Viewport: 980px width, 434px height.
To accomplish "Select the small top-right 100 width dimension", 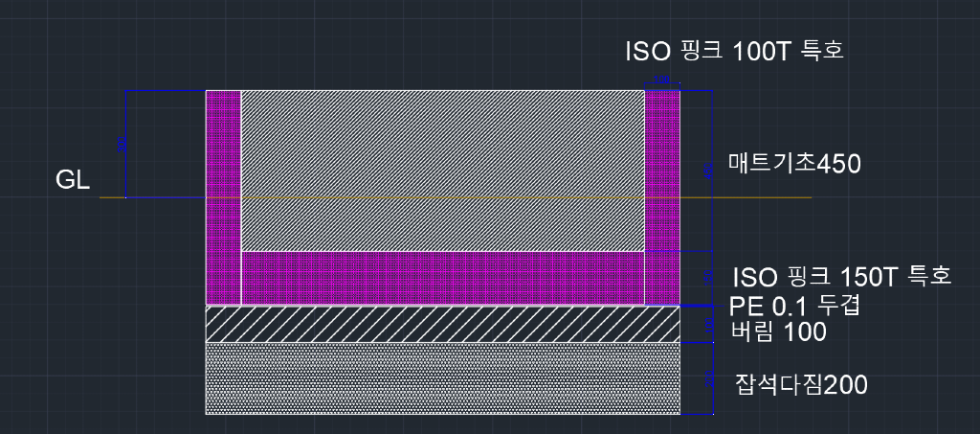I will (x=661, y=80).
